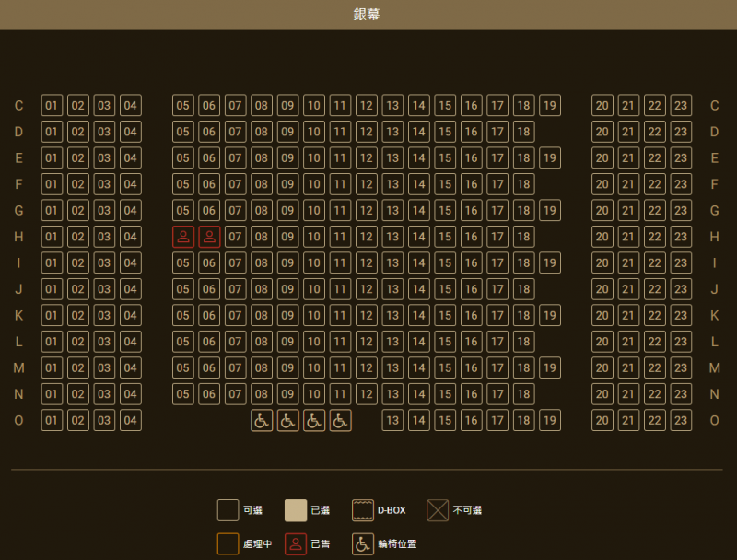737x560 pixels.
Task: Click the crossed-out 不可選 legend icon
Action: [438, 510]
